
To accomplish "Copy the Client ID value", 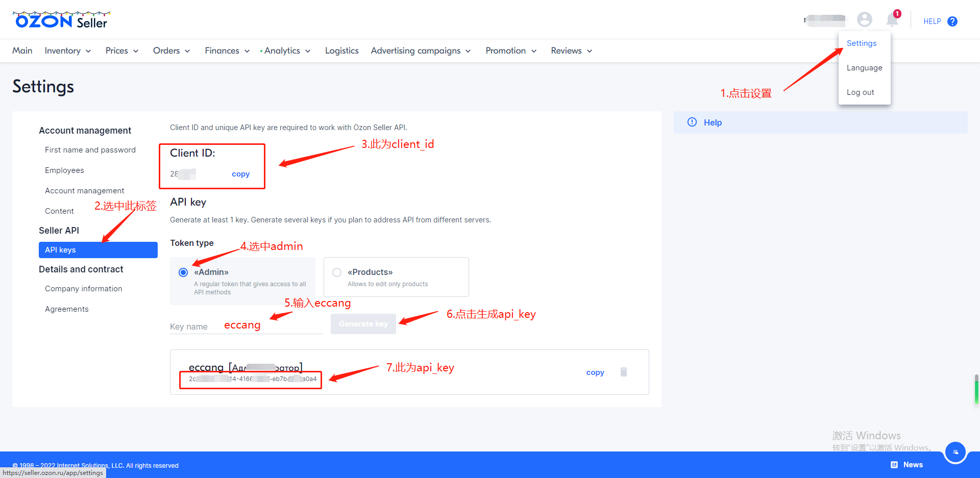I will pos(240,174).
